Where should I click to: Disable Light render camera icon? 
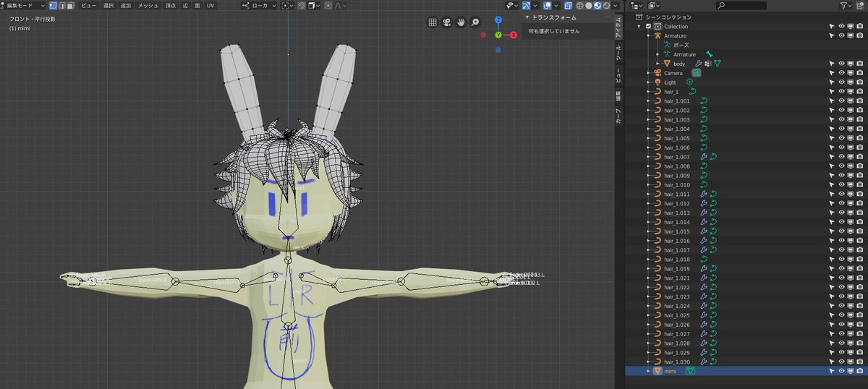click(859, 82)
